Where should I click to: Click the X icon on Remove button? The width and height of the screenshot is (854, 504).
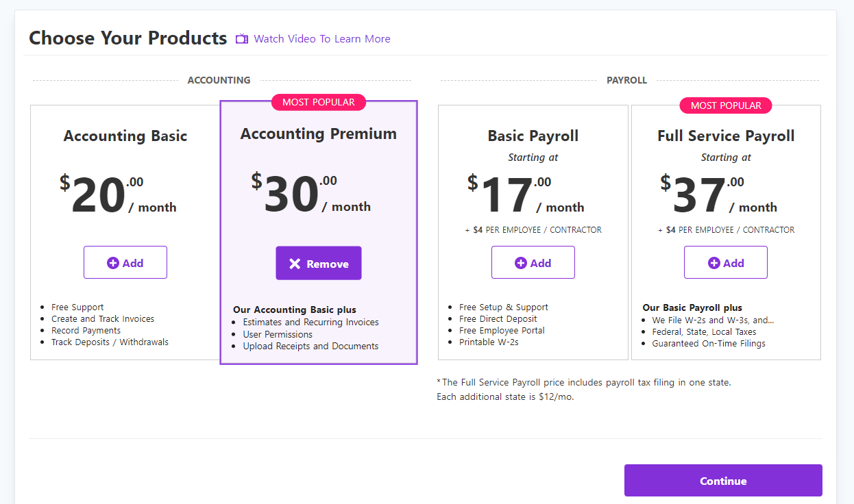[295, 264]
